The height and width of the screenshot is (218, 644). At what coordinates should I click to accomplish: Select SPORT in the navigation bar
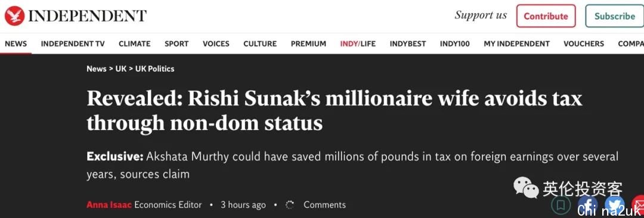(x=177, y=44)
